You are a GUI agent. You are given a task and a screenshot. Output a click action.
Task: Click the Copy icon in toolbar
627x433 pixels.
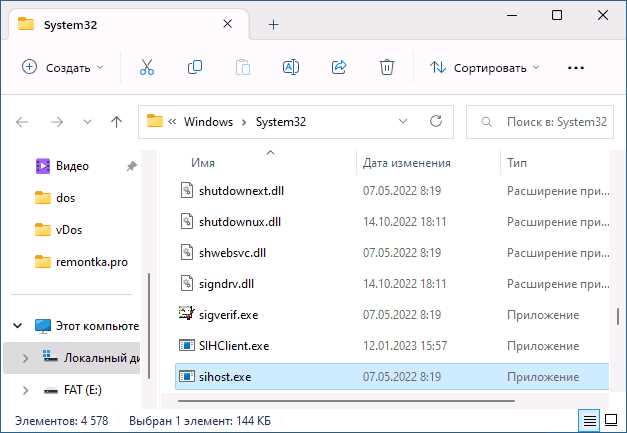tap(195, 68)
